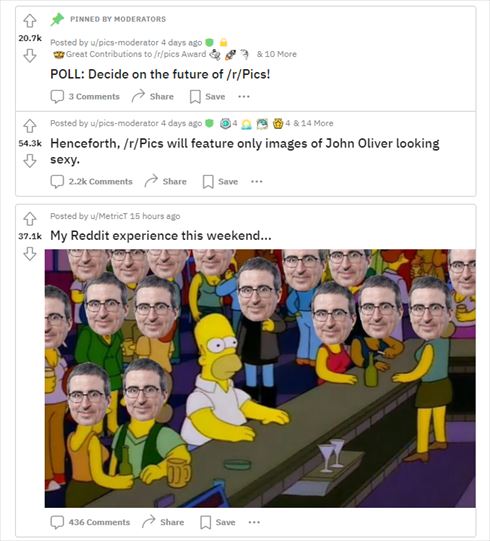
Task: Downvote the post with 54.3k votes
Action: pyautogui.click(x=30, y=160)
